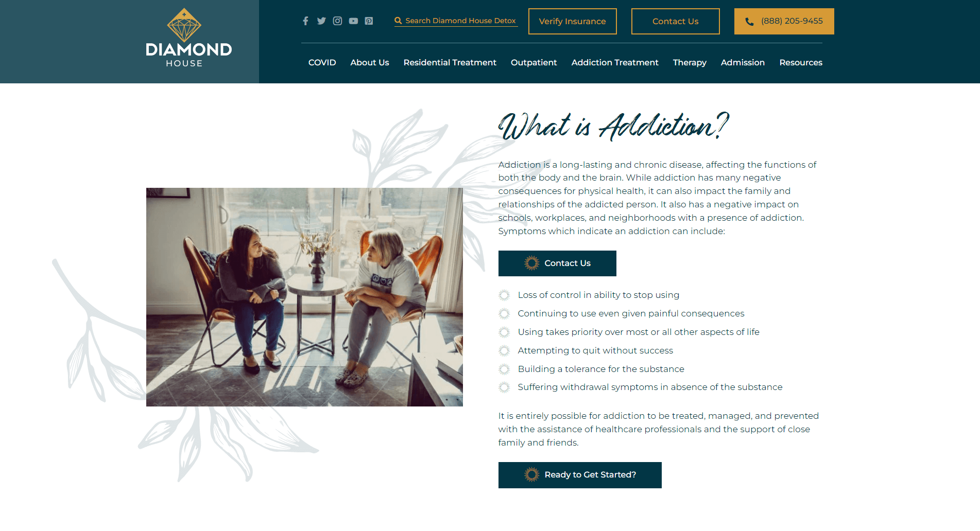
Task: Click the Verify Insurance button
Action: pyautogui.click(x=572, y=21)
